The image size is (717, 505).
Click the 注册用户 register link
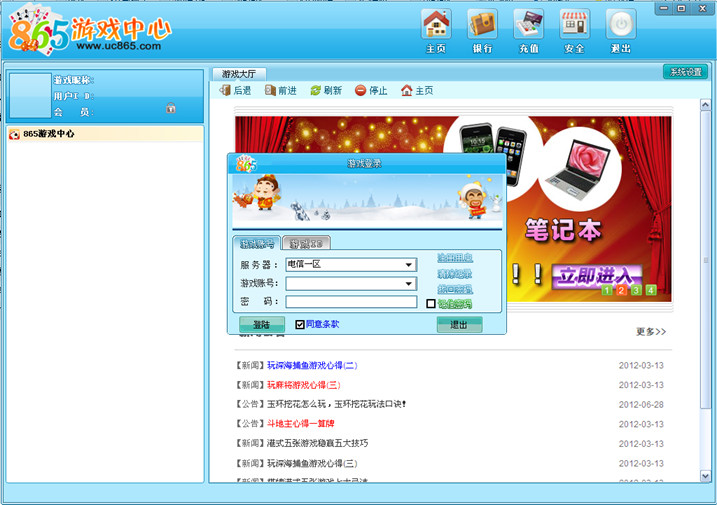click(455, 258)
